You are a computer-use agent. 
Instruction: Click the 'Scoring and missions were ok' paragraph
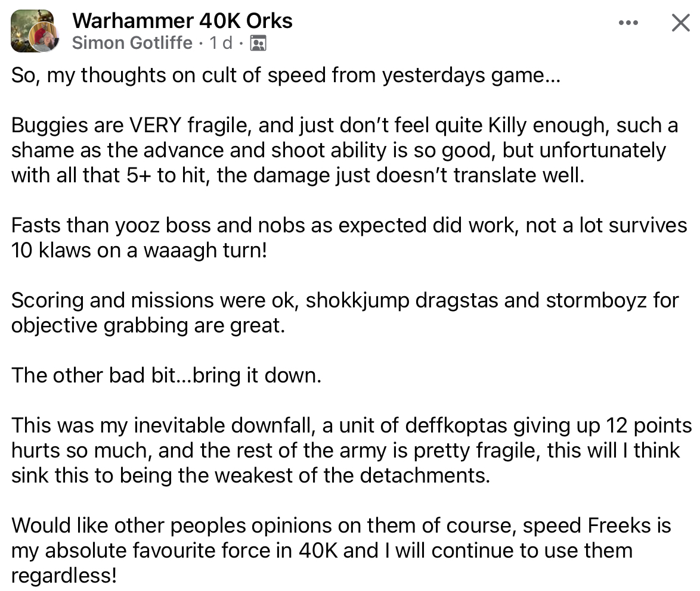click(345, 312)
